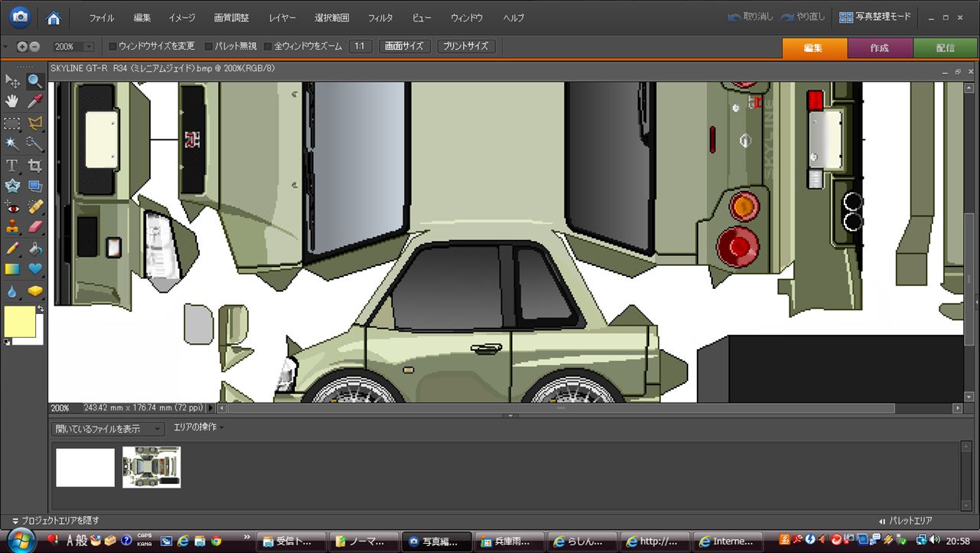Switch to the 作成 tab

coord(880,47)
